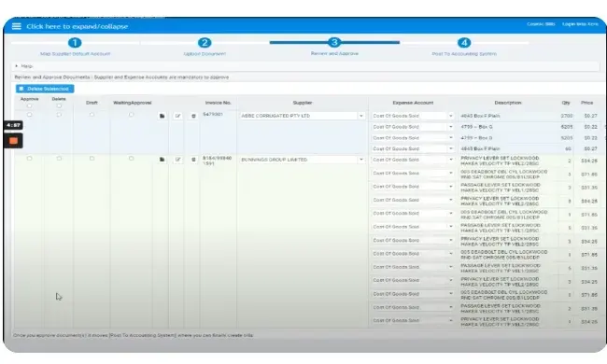Viewport: 607px width, 364px height.
Task: Expand the Help section triangle
Action: tap(16, 66)
